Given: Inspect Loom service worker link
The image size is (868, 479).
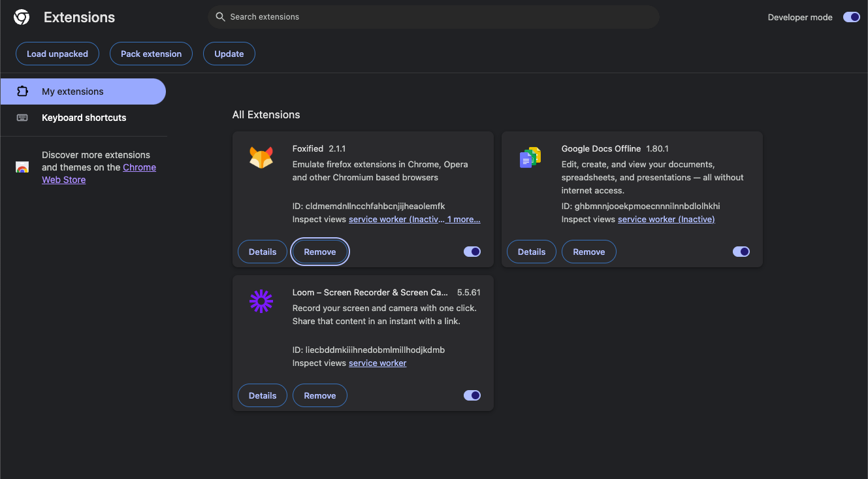Looking at the screenshot, I should tap(378, 363).
